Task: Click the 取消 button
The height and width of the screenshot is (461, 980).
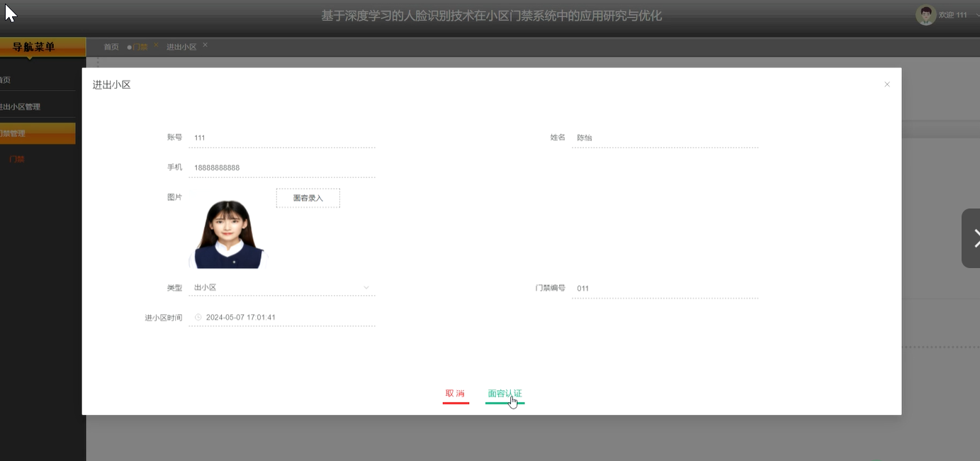Action: pyautogui.click(x=456, y=394)
